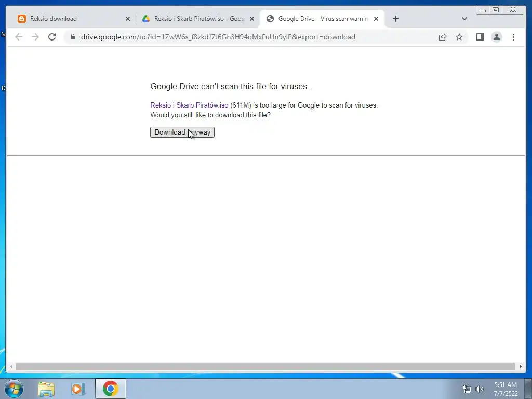Open the network tray icon
Screen dimensions: 532x399
click(467, 390)
